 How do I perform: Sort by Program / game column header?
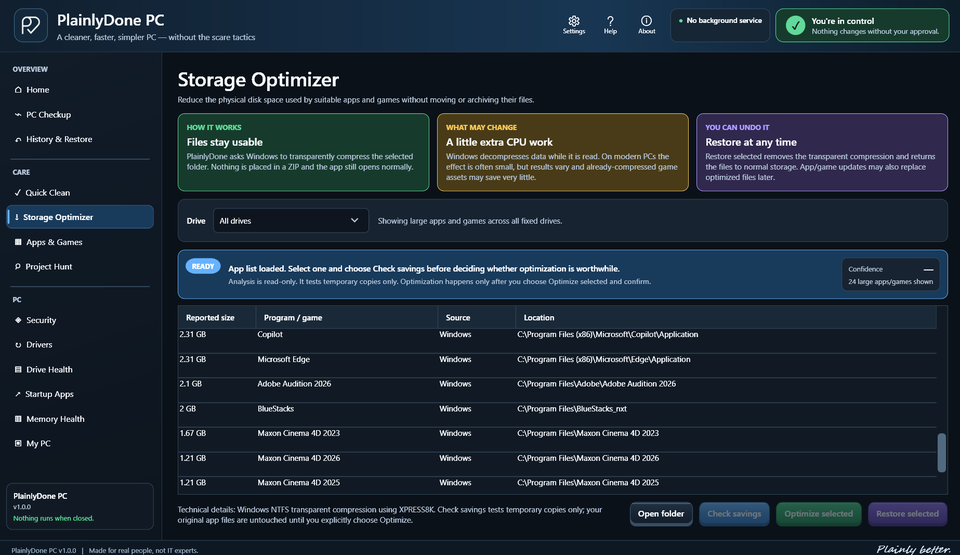pyautogui.click(x=347, y=317)
